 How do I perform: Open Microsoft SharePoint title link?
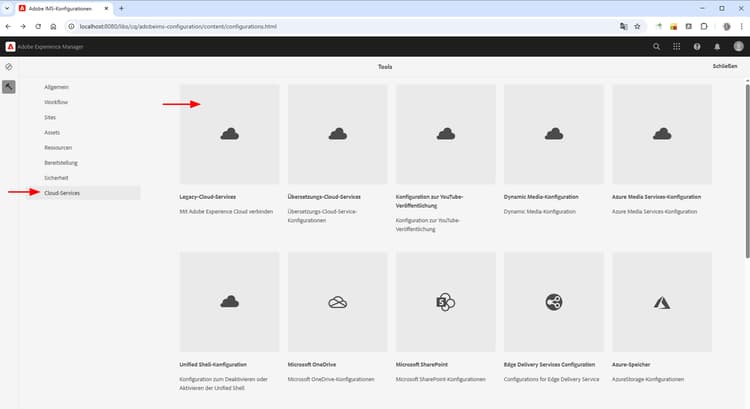[x=421, y=365]
